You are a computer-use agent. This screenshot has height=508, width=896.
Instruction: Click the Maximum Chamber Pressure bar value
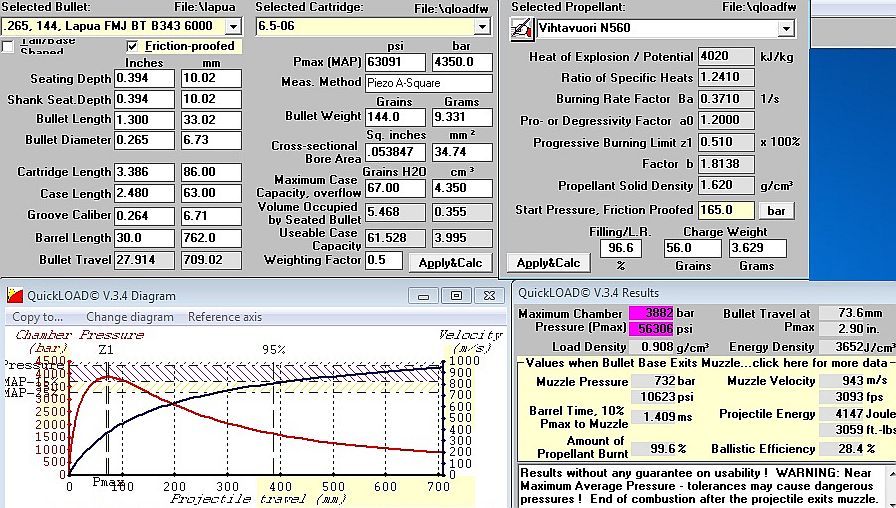pos(651,313)
